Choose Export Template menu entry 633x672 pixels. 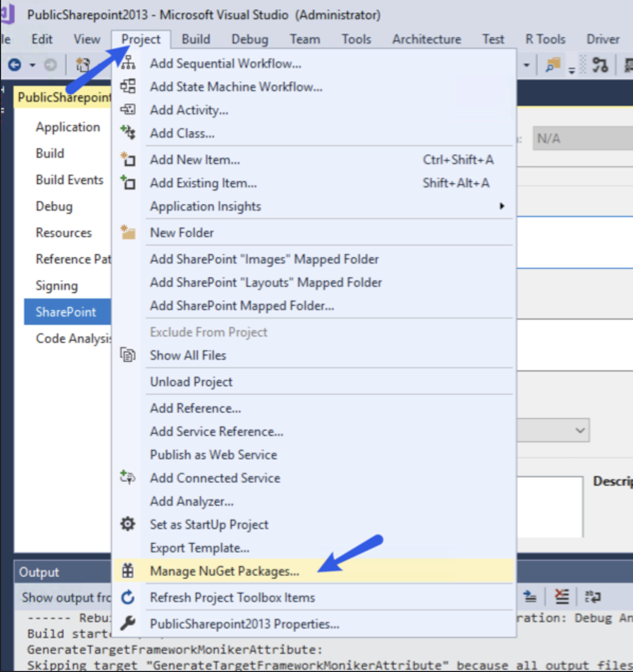point(314,548)
